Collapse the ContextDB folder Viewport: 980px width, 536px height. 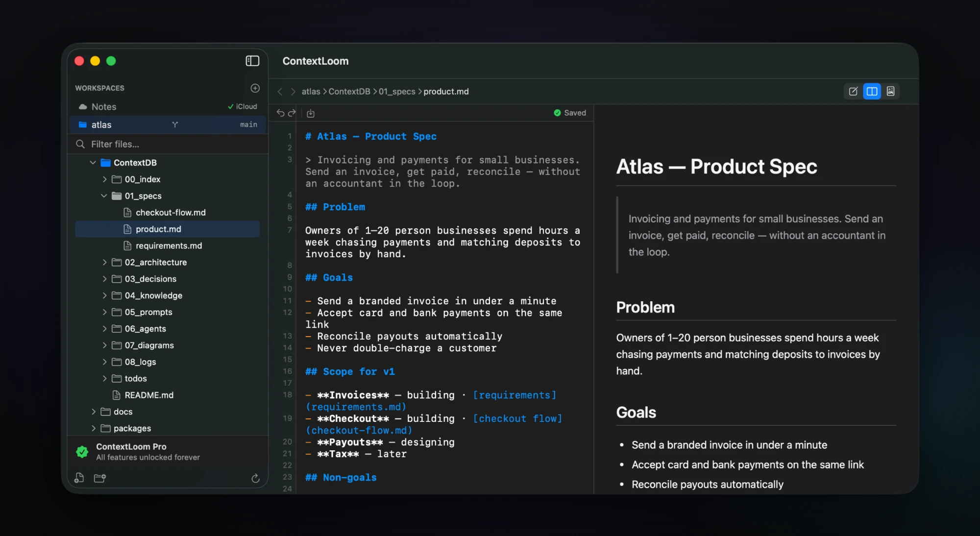(x=93, y=163)
